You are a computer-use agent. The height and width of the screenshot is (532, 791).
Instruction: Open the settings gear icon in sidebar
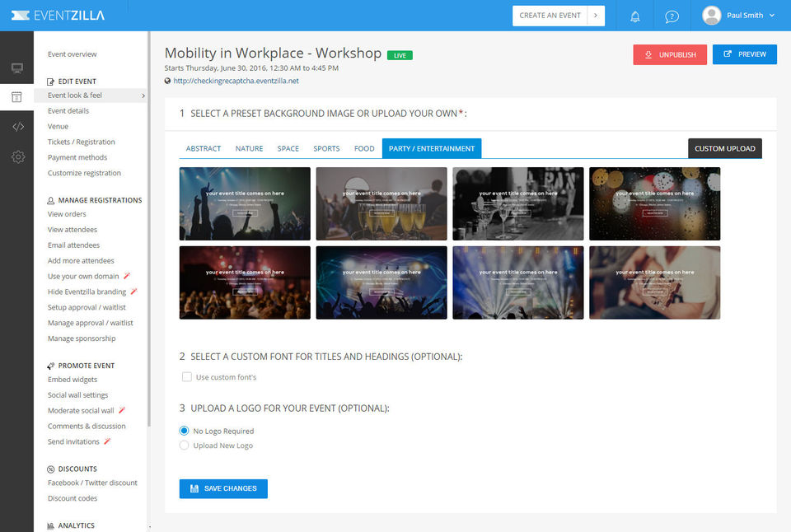(18, 156)
